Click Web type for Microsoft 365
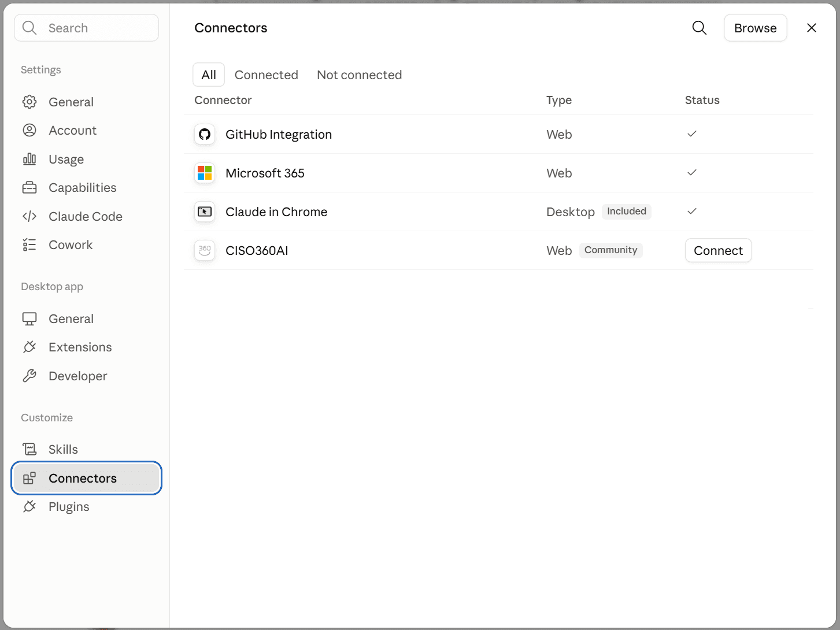 559,173
